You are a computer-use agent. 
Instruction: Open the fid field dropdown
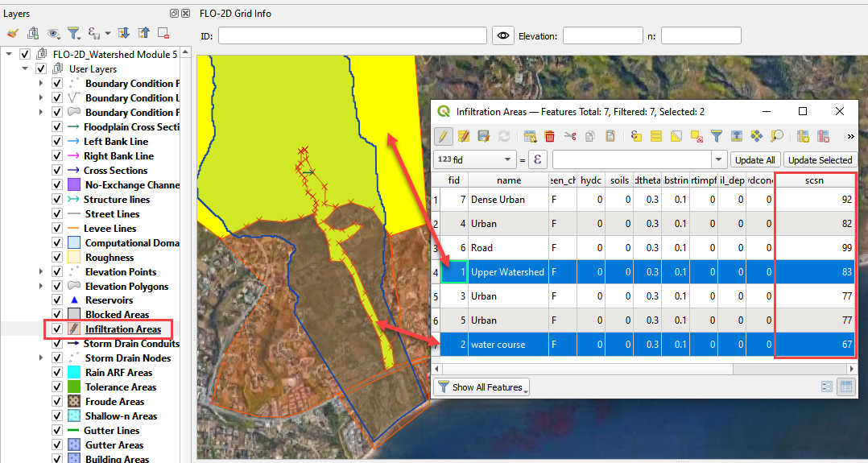[x=507, y=159]
